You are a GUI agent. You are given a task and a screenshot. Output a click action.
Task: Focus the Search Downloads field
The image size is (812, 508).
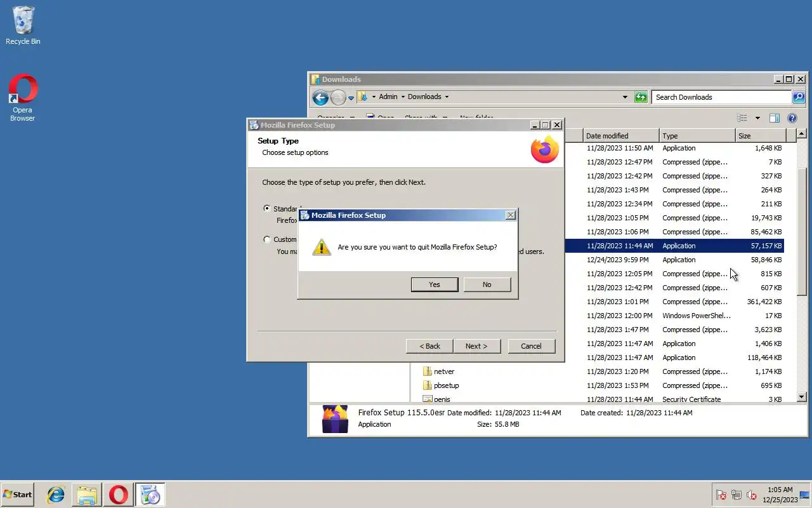tap(722, 97)
